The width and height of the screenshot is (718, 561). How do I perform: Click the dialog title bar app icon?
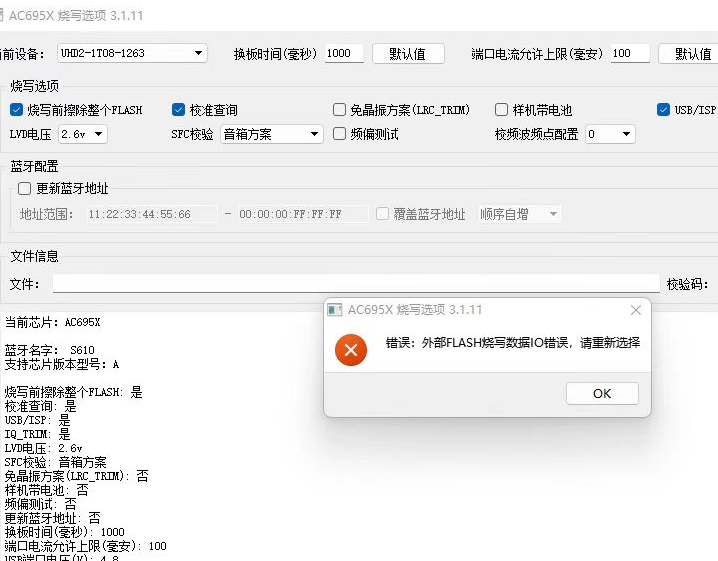(x=334, y=310)
